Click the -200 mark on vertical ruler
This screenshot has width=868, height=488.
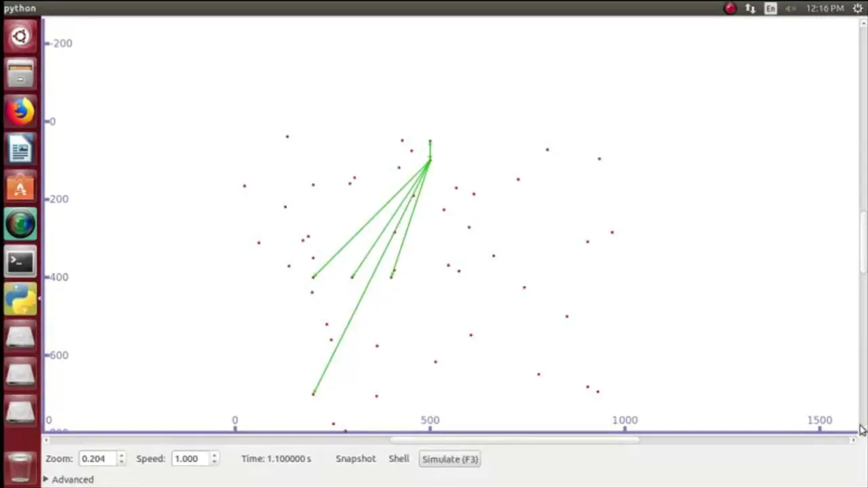coord(61,43)
